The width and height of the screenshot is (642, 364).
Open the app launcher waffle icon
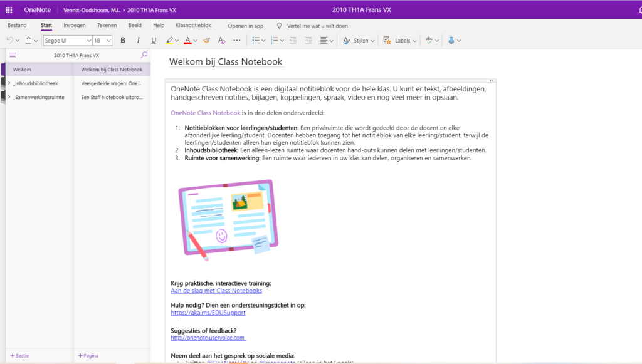point(9,9)
